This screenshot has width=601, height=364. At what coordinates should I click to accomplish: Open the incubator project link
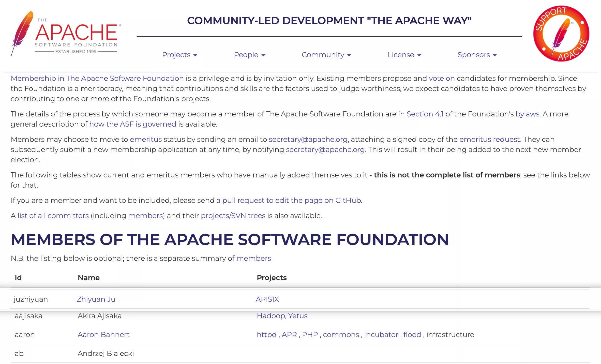[x=381, y=335]
